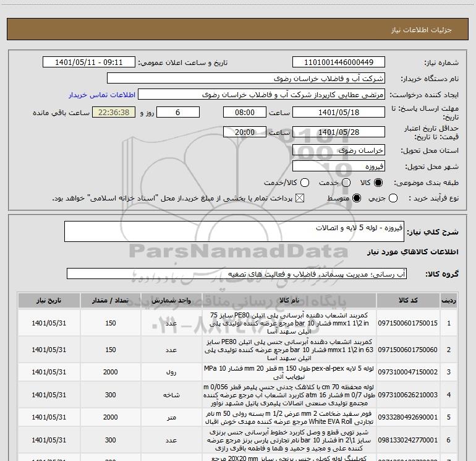Click product code 0973100047150002
This screenshot has width=476, height=461.
[408, 372]
